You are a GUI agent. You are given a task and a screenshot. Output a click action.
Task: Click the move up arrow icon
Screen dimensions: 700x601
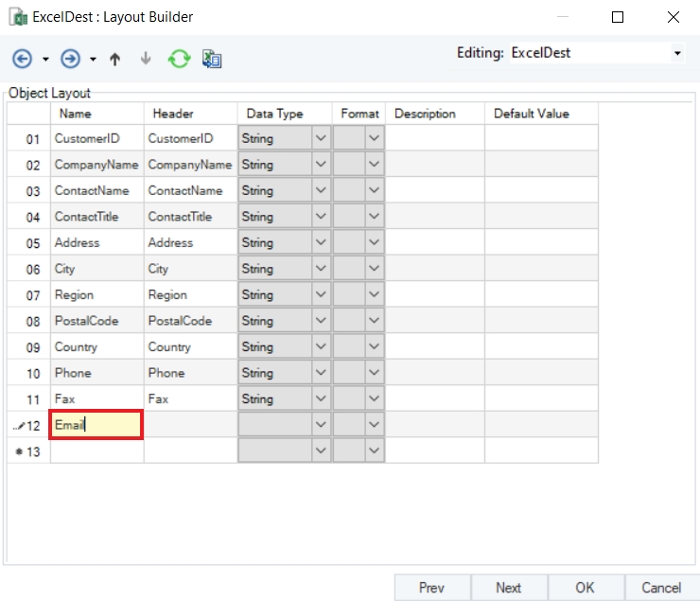coord(115,59)
